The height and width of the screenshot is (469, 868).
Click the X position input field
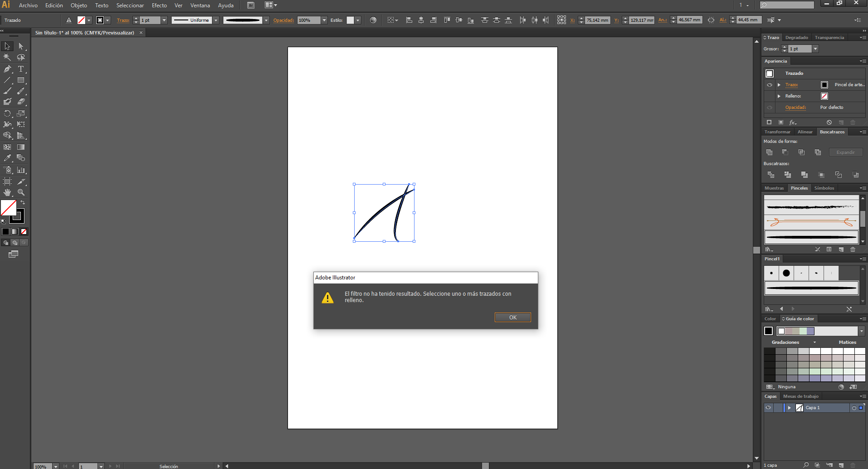click(x=597, y=20)
